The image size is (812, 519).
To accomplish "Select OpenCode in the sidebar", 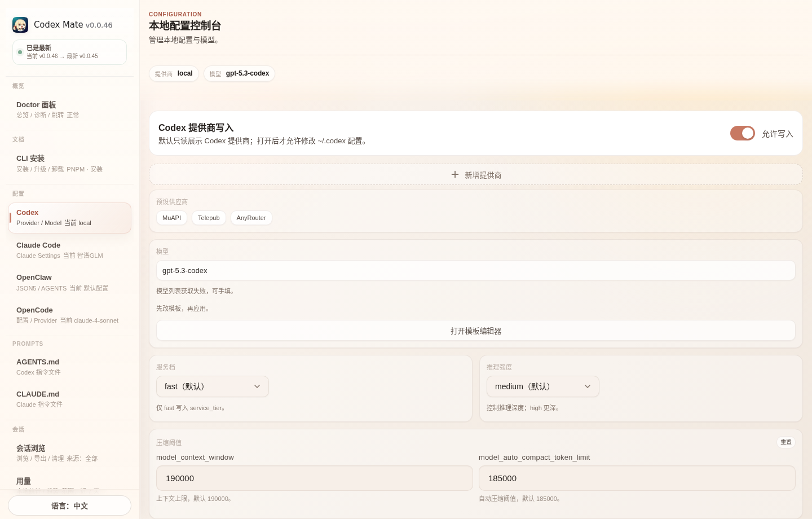I will 70,315.
